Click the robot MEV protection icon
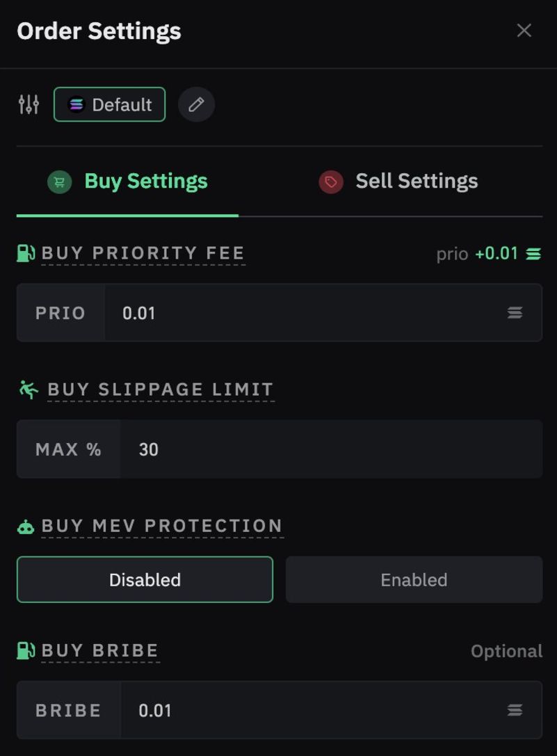Screen dimensions: 557x756 (x=26, y=526)
